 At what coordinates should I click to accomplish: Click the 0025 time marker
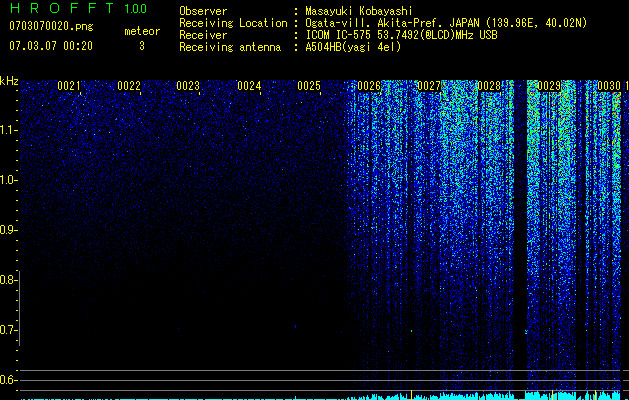click(x=309, y=86)
